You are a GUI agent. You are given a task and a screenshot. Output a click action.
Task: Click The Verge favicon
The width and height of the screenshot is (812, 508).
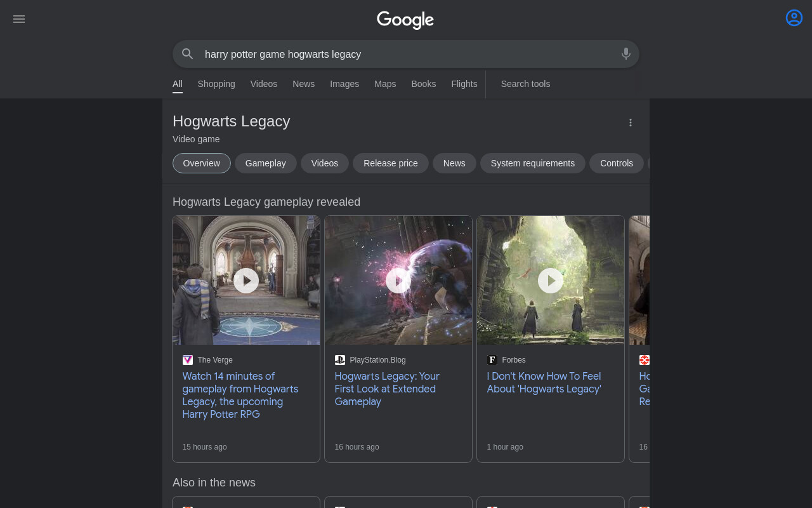(x=188, y=360)
